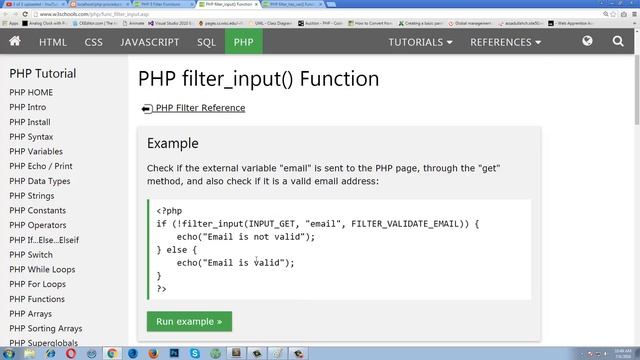Screen dimensions: 640x360
Task: Open the site search magnifier icon
Action: tap(618, 41)
